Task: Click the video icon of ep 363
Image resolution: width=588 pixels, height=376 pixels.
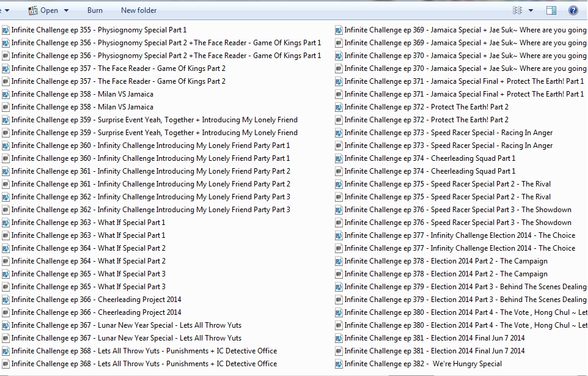Action: (6, 223)
